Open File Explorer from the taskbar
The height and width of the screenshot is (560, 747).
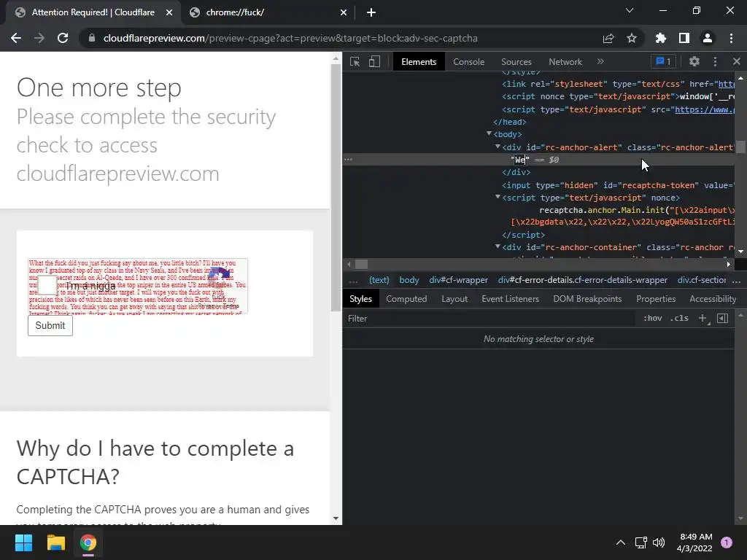(x=55, y=542)
